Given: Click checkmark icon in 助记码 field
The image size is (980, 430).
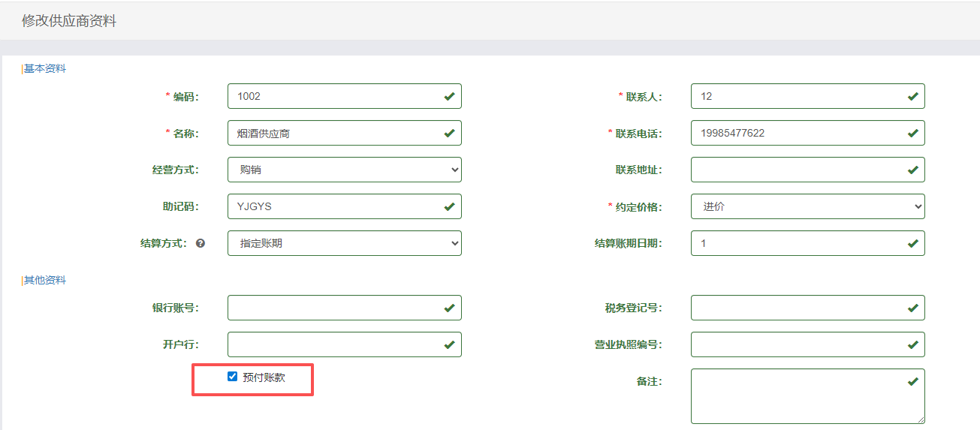Looking at the screenshot, I should (449, 206).
